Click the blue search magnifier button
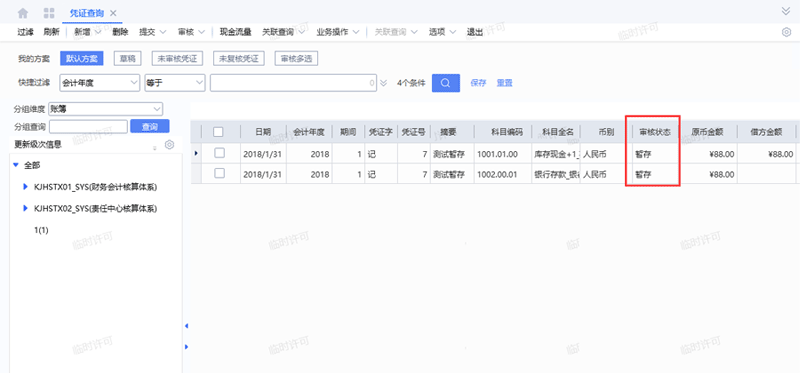 445,83
